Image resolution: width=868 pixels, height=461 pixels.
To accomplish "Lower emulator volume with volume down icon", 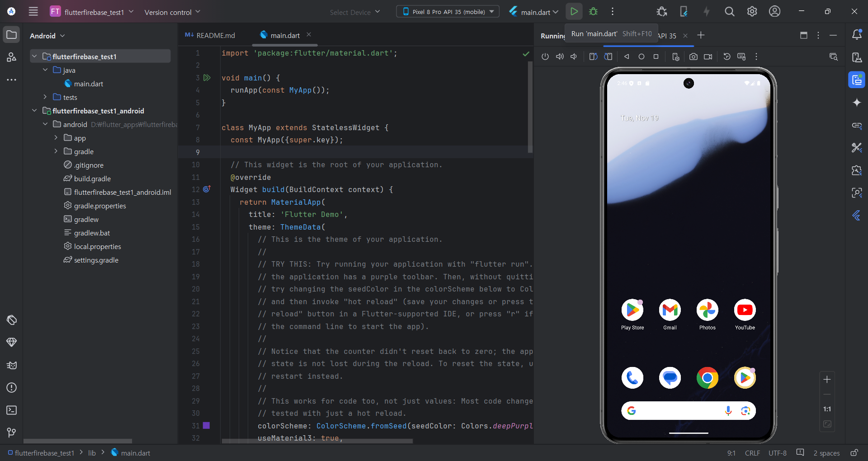I will [x=574, y=56].
